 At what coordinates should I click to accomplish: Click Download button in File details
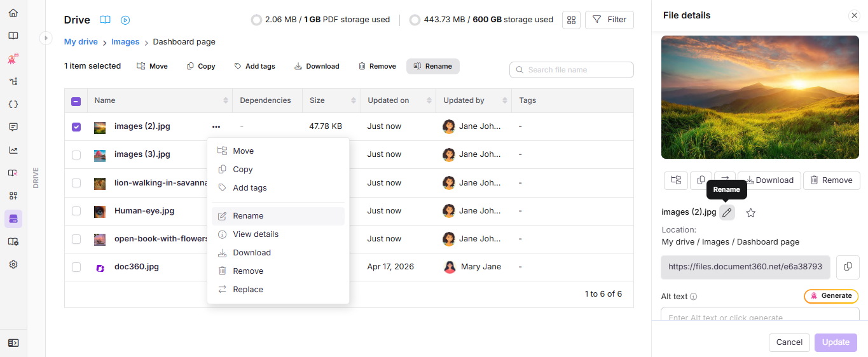click(769, 180)
